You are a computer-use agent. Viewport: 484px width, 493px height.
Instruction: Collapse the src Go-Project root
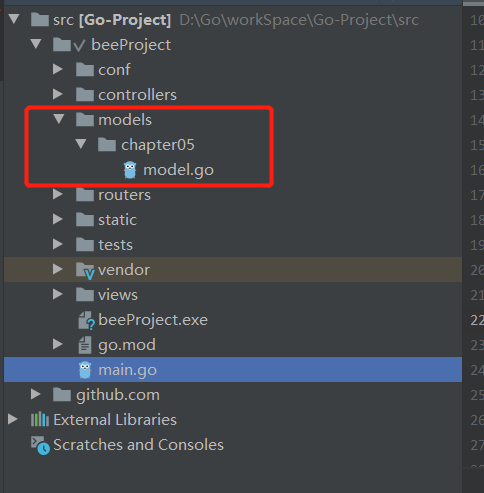tap(14, 19)
